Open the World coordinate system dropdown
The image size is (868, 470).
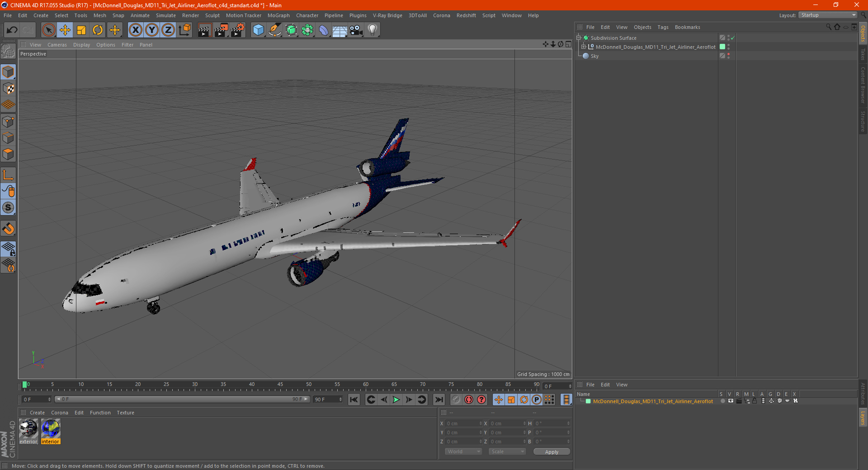click(x=463, y=451)
